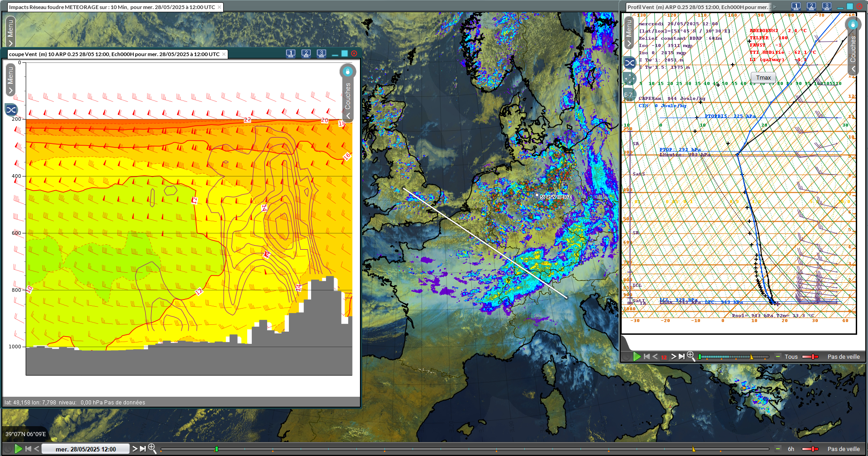
Task: Jump to last frame on main timeline
Action: pos(143,449)
